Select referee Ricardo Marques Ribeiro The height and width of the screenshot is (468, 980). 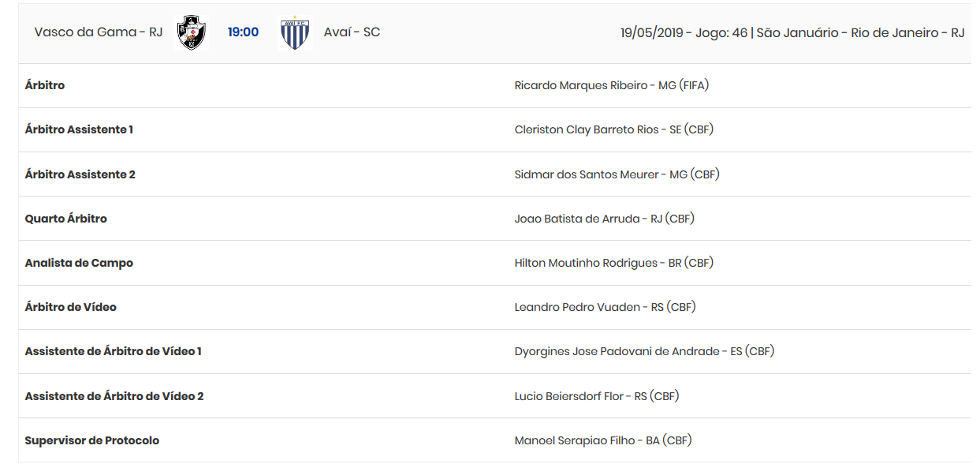(611, 85)
